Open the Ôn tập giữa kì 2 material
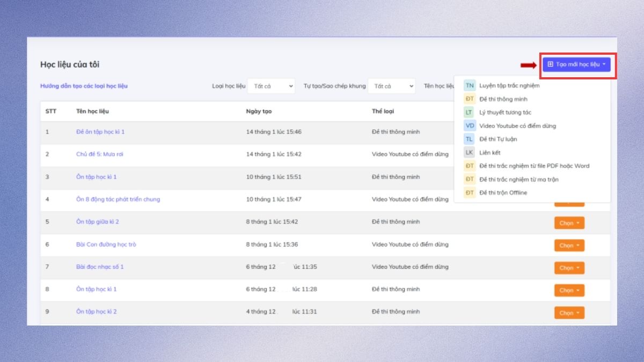This screenshot has height=362, width=644. pyautogui.click(x=98, y=221)
